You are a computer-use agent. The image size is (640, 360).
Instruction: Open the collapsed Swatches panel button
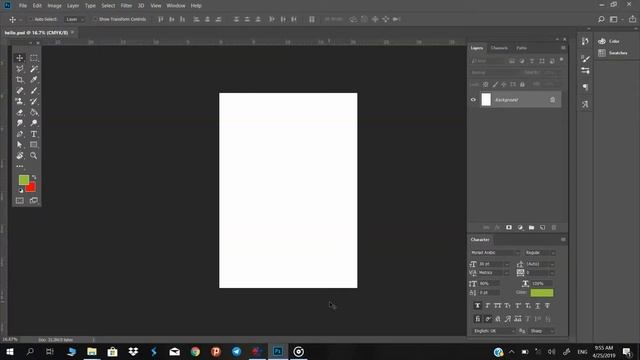tap(613, 53)
